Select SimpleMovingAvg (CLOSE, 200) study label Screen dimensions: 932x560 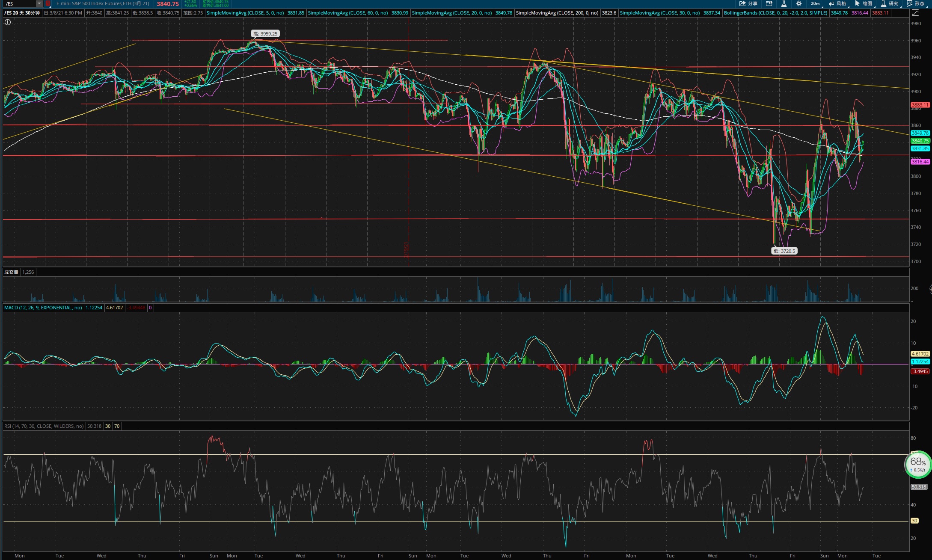[x=557, y=13]
